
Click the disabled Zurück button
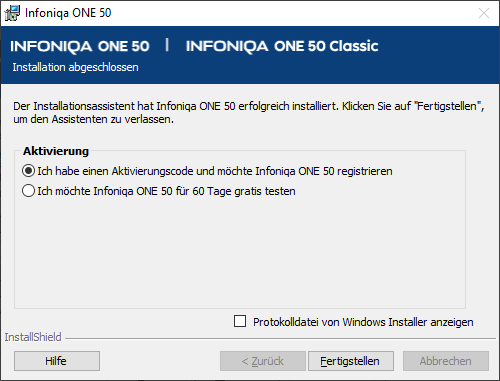[x=263, y=361]
